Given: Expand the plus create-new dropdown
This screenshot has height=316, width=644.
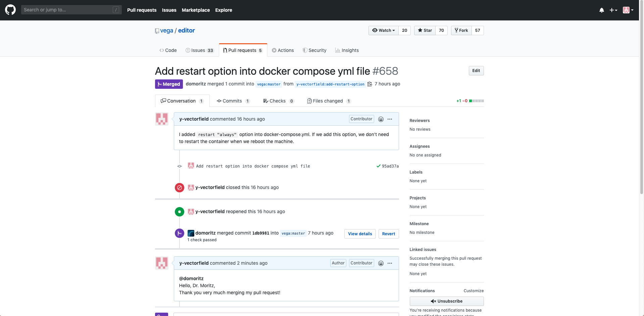Looking at the screenshot, I should click(x=613, y=10).
